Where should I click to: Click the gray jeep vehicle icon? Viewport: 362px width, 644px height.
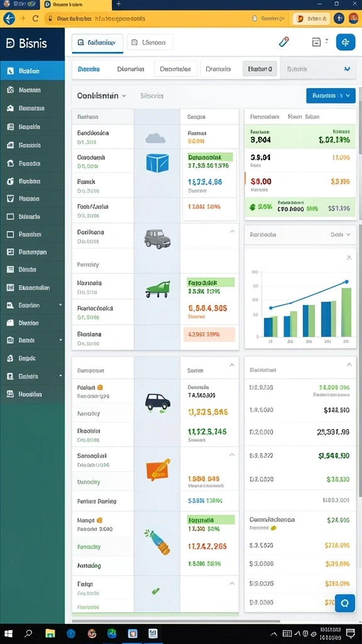pyautogui.click(x=157, y=238)
